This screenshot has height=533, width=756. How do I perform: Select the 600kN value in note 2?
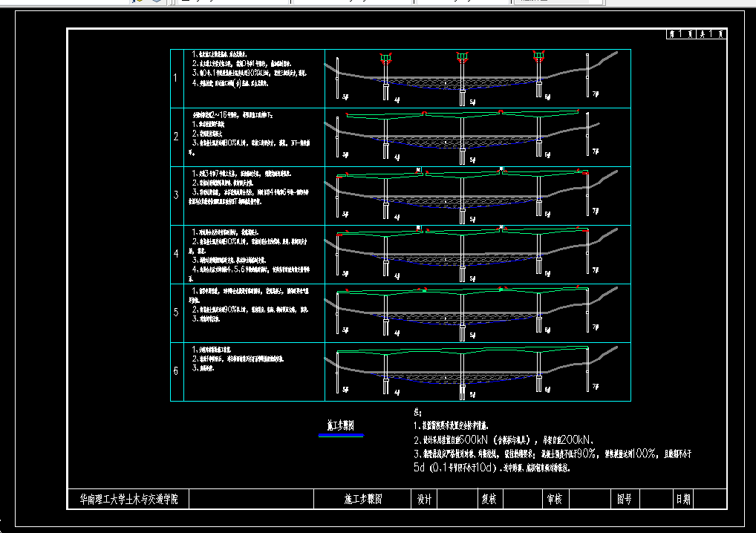tap(472, 439)
